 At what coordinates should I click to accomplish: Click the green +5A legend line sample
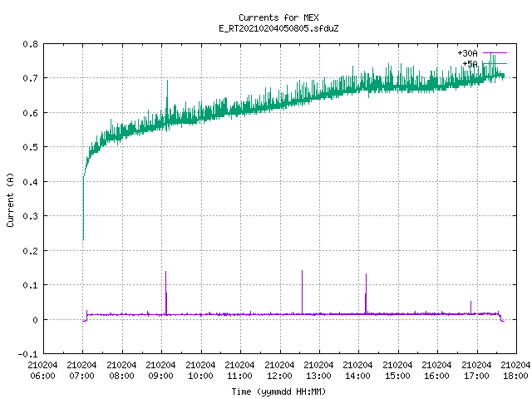[495, 63]
